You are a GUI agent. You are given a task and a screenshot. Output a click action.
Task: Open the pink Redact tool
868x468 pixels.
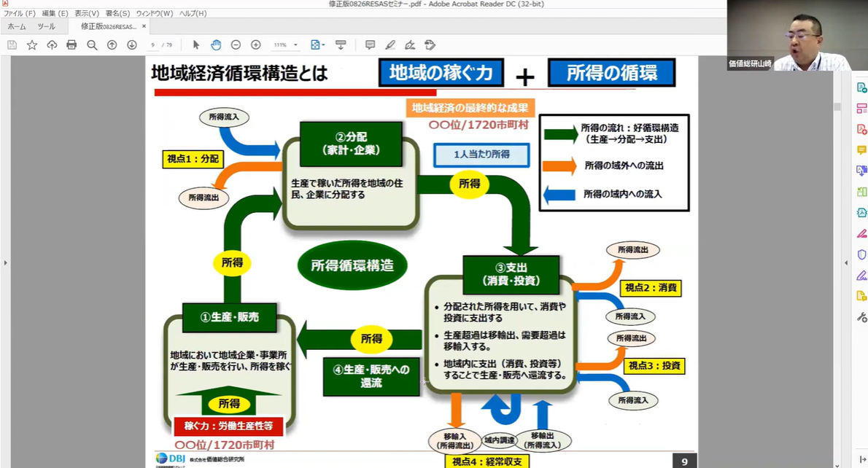point(861,233)
